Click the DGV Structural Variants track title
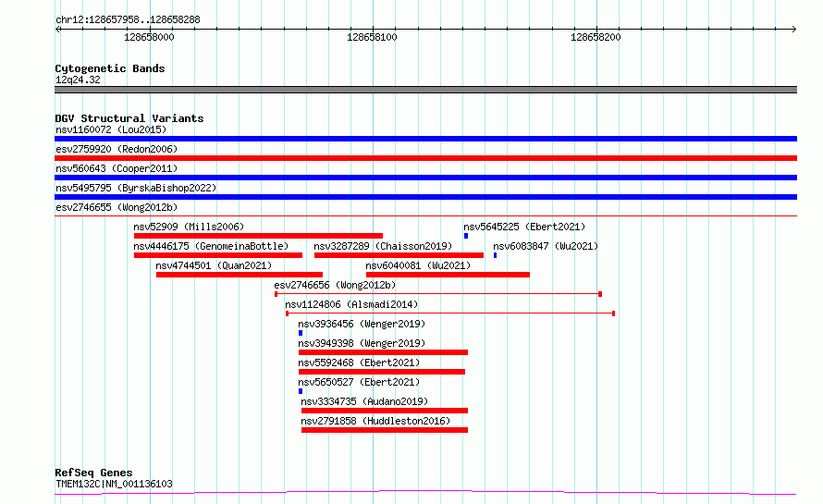The image size is (823, 504). pos(129,118)
